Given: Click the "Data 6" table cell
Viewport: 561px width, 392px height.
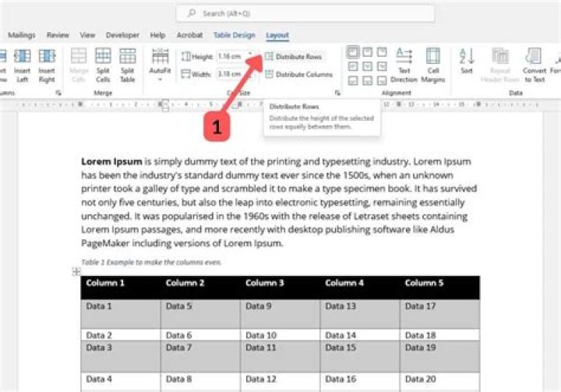Looking at the screenshot, I should (200, 335).
